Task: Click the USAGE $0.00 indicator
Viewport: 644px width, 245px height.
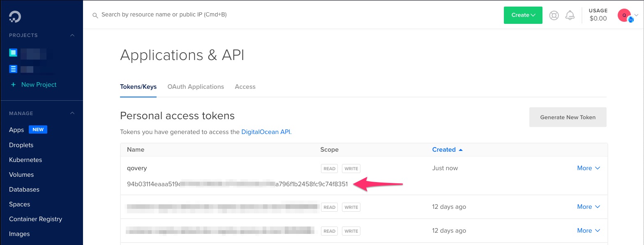Action: pos(598,15)
